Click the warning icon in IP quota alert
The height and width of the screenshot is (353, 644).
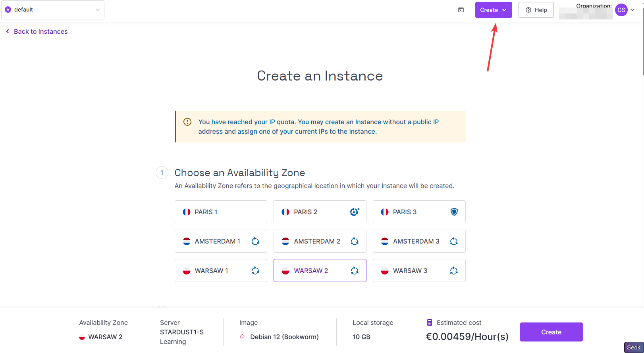[187, 122]
